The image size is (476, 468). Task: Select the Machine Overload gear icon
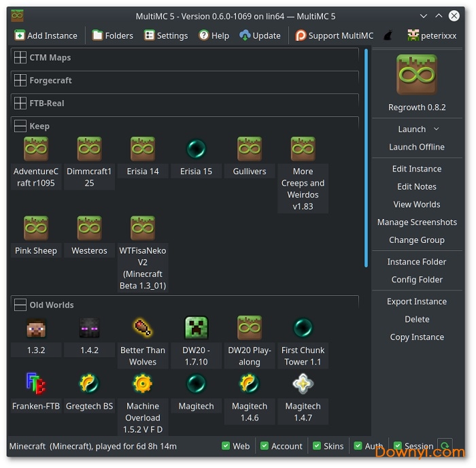pos(143,384)
